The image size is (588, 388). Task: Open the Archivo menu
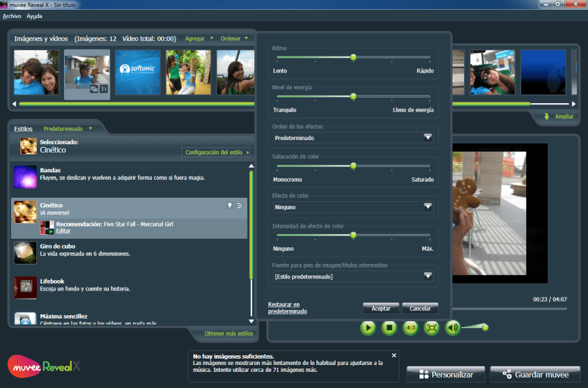pyautogui.click(x=12, y=16)
